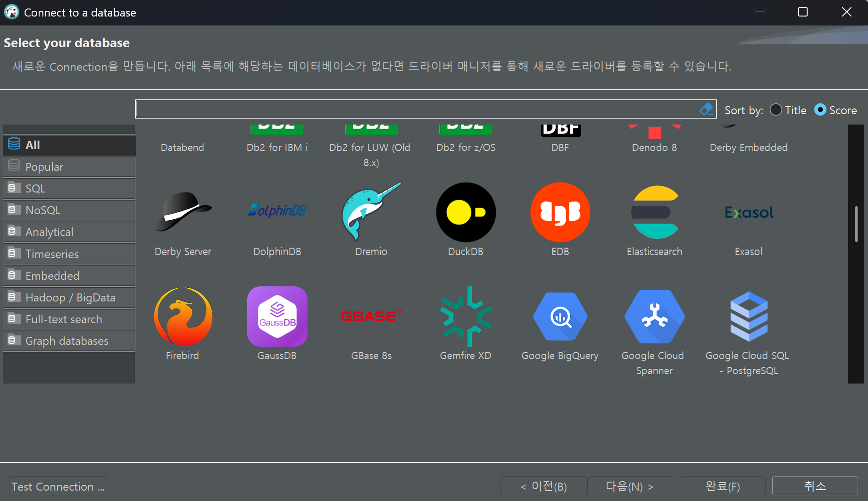
Task: Select the Db2 for IBM i icon
Action: point(277,129)
